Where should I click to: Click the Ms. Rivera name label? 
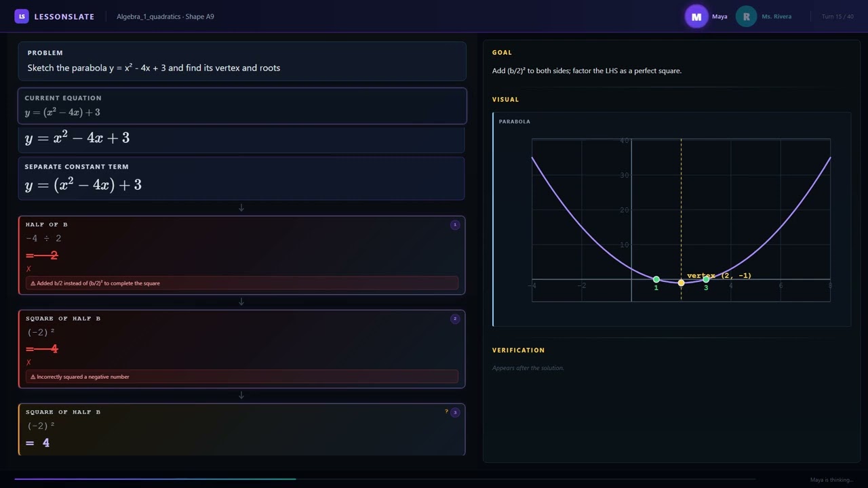tap(776, 16)
